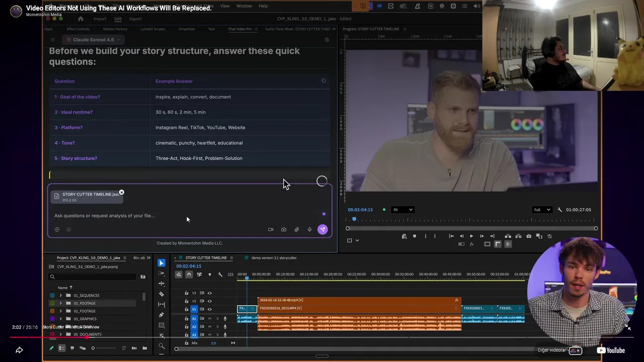Remove the STORY CUTTER TIMELINE.json attachment
Viewport: 644px width, 362px height.
click(x=121, y=193)
